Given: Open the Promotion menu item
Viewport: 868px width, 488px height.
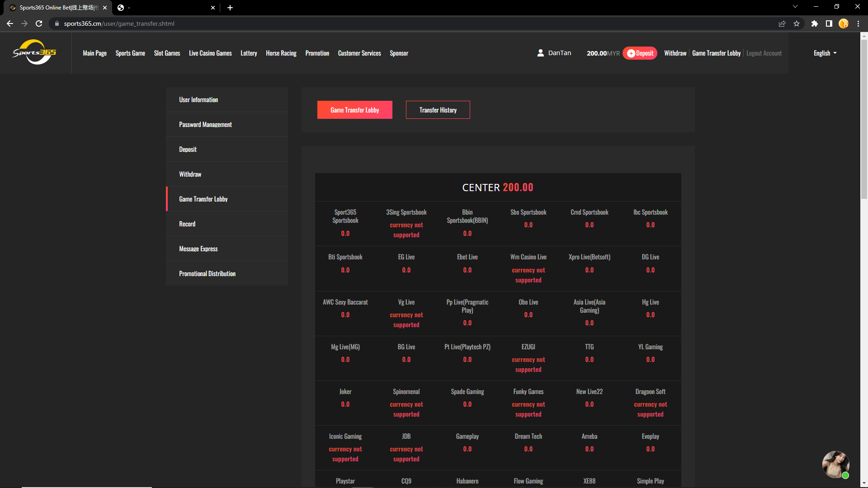Looking at the screenshot, I should pyautogui.click(x=317, y=53).
